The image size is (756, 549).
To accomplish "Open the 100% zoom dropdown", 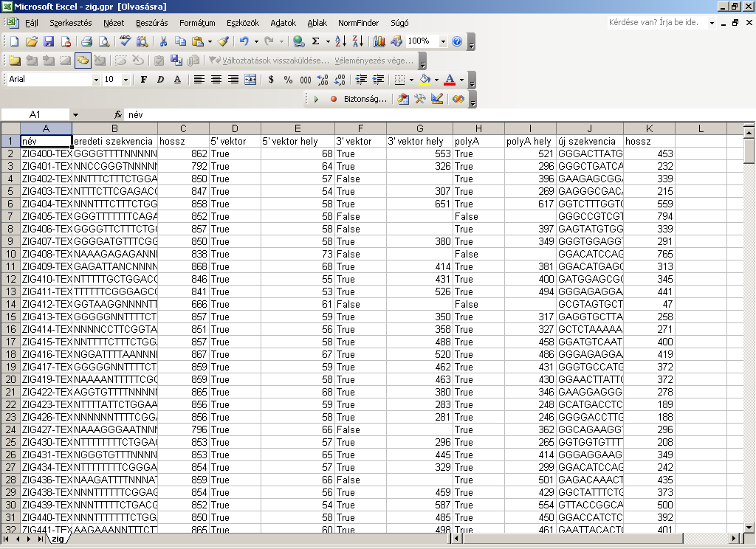I will [443, 41].
